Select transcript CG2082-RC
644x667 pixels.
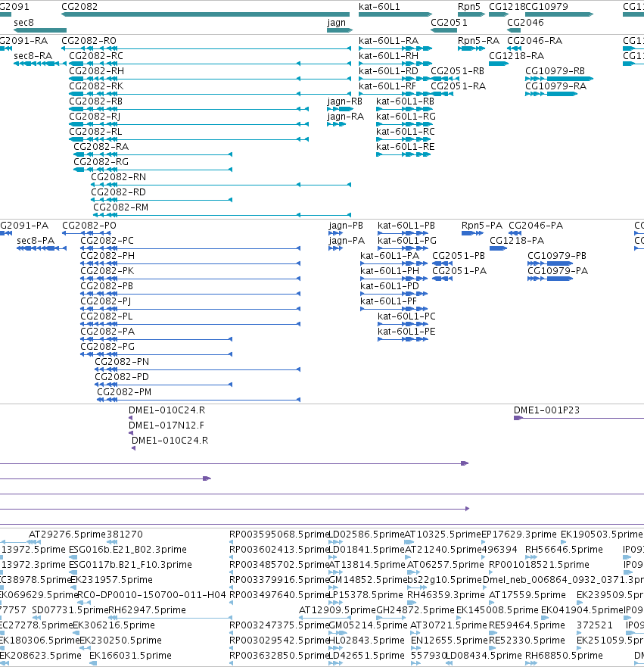(210, 64)
